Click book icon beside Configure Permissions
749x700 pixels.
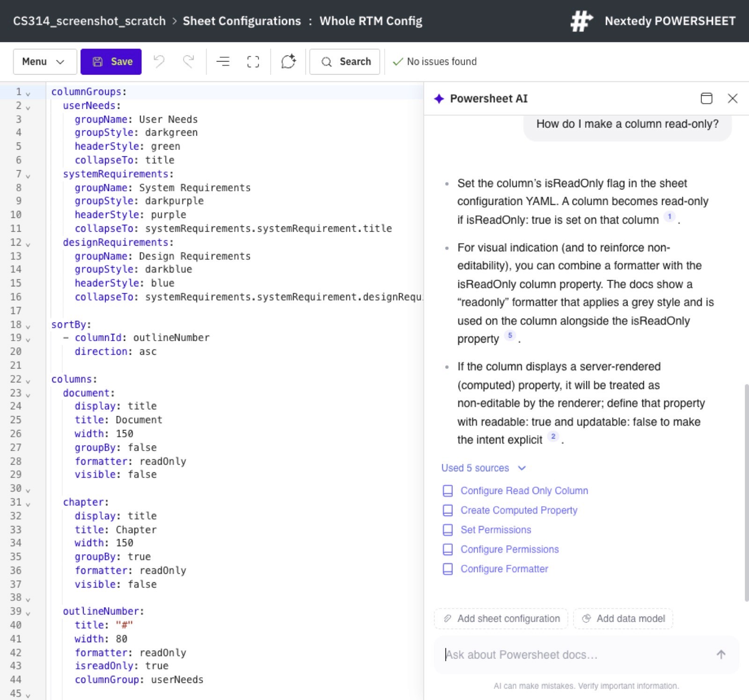coord(448,549)
